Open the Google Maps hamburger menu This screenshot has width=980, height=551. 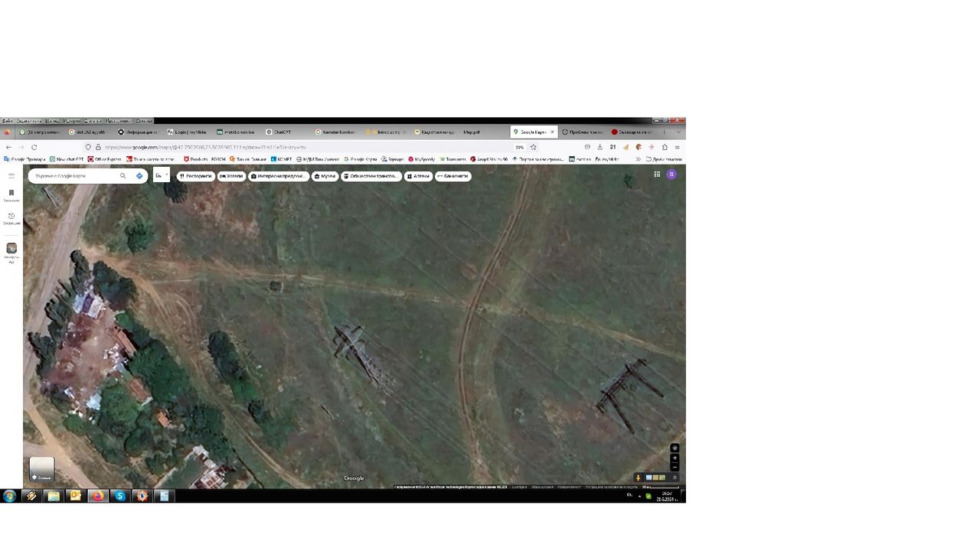tap(11, 176)
